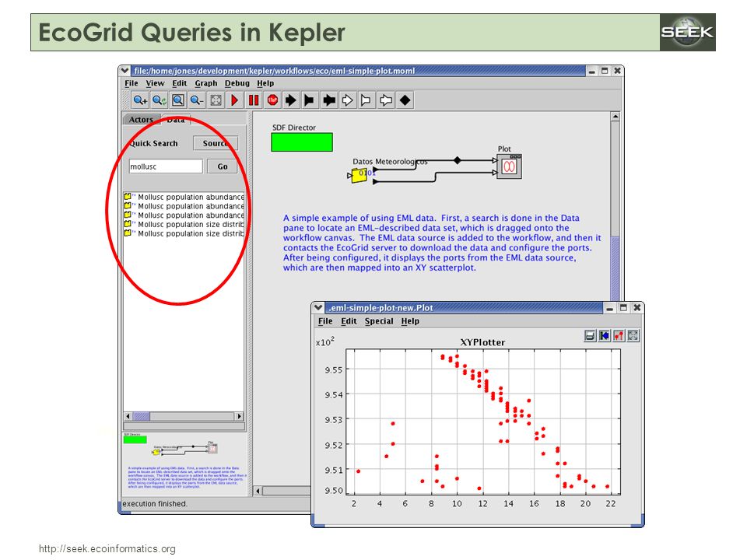
Task: Minimize the Plot window
Action: (x=609, y=308)
